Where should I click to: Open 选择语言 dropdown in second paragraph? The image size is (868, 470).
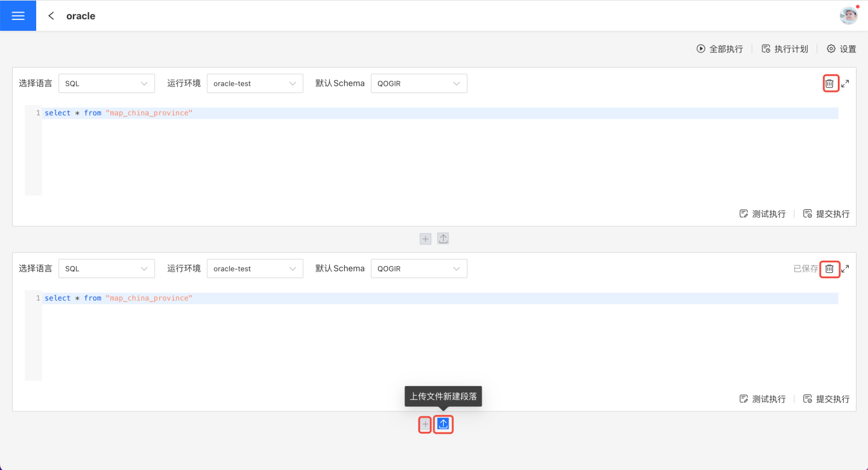(x=106, y=268)
